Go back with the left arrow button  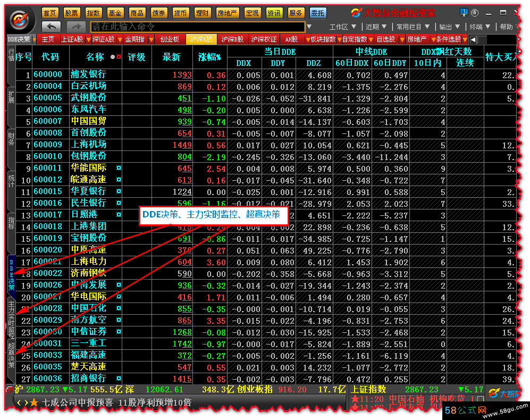(x=52, y=27)
